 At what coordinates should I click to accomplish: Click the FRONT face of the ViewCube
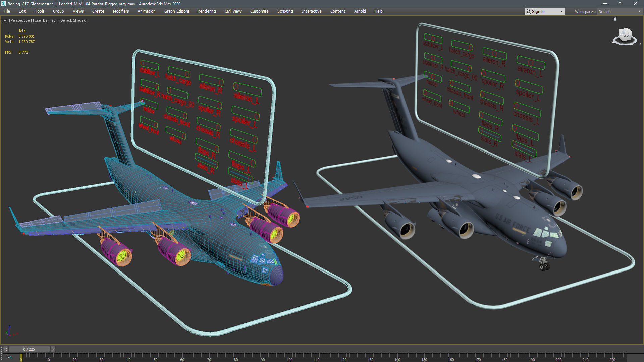coord(627,36)
